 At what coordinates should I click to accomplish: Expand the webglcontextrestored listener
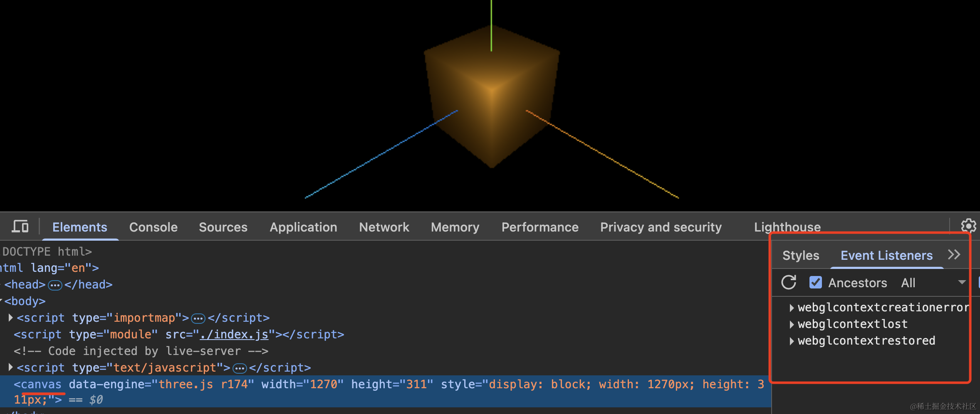[x=792, y=341]
